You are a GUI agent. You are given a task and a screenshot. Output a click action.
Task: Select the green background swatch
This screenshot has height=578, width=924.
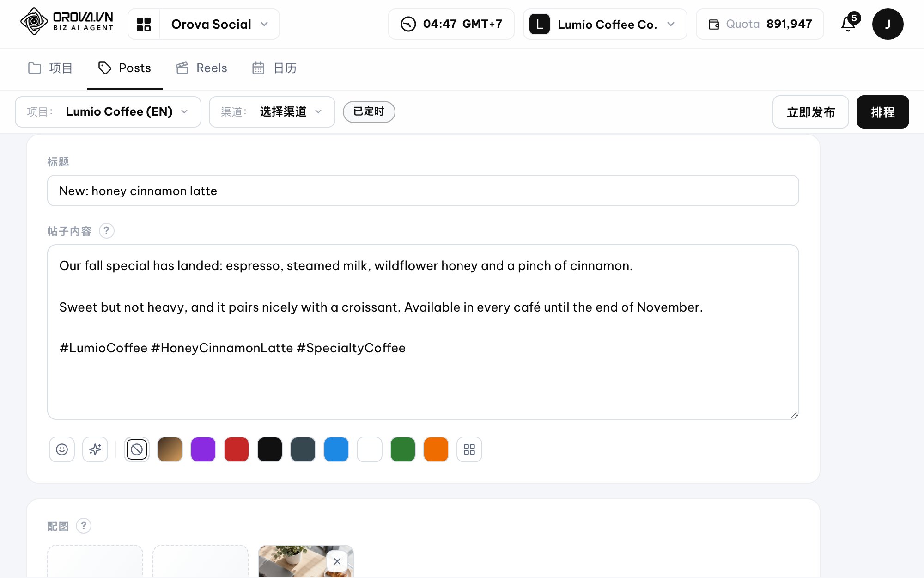403,449
